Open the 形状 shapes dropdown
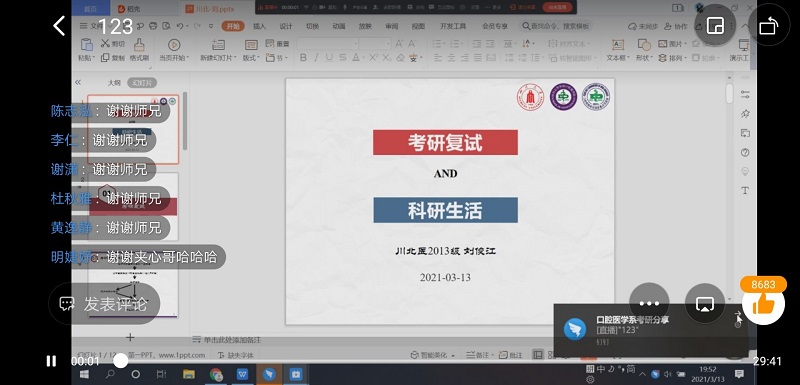This screenshot has width=800, height=385. pos(644,58)
